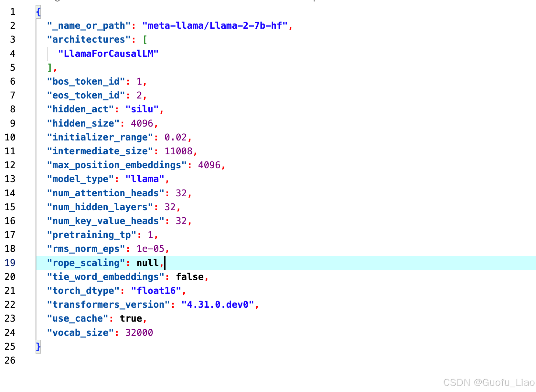Viewport: 536px width, 392px height.
Task: Click line number 19 in gutter
Action: coord(10,263)
